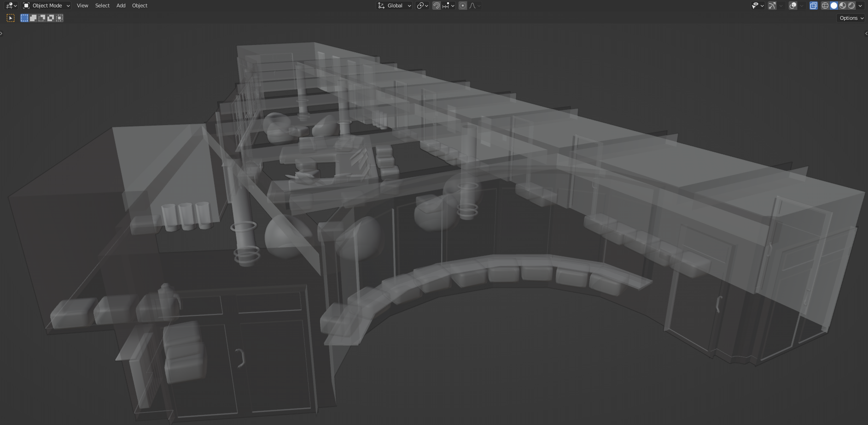Screen dimensions: 868x425
Task: Switch to rendered viewport shading
Action: pos(851,6)
